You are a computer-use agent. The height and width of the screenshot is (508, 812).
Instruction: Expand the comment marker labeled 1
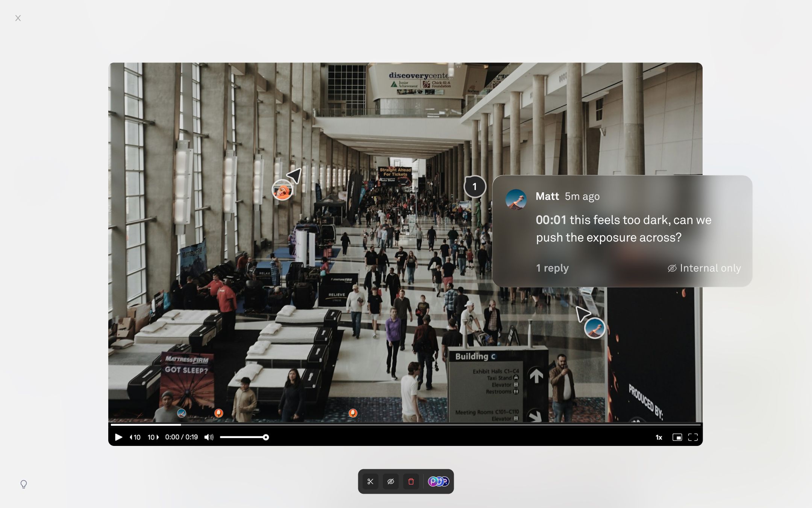pos(475,187)
